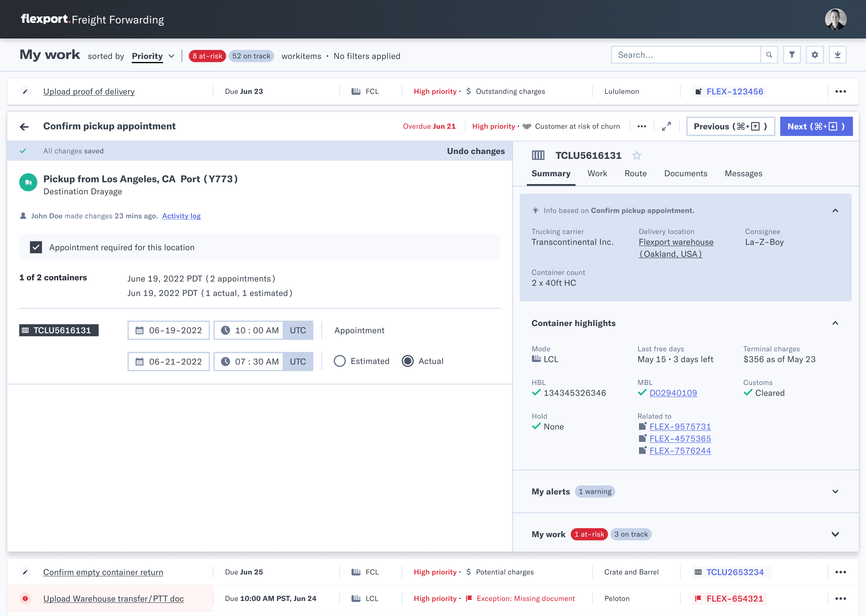Click the search magnifier icon
The height and width of the screenshot is (616, 866).
pyautogui.click(x=769, y=55)
